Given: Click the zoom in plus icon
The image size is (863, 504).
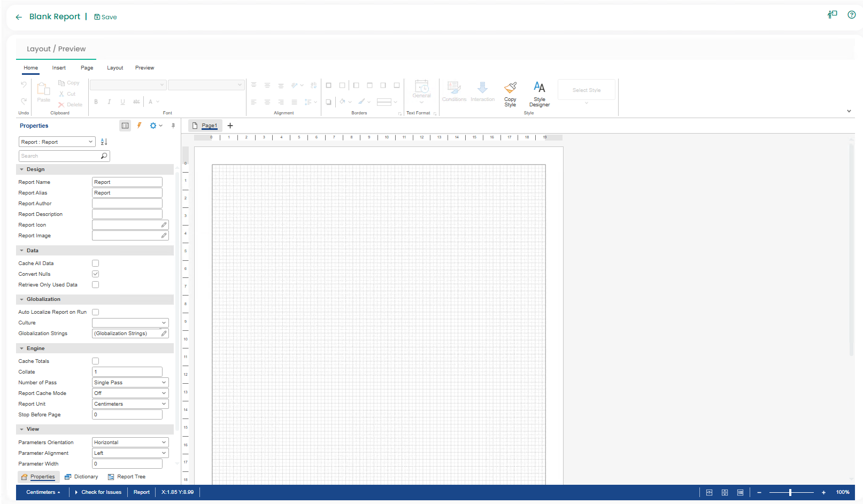Looking at the screenshot, I should (823, 492).
